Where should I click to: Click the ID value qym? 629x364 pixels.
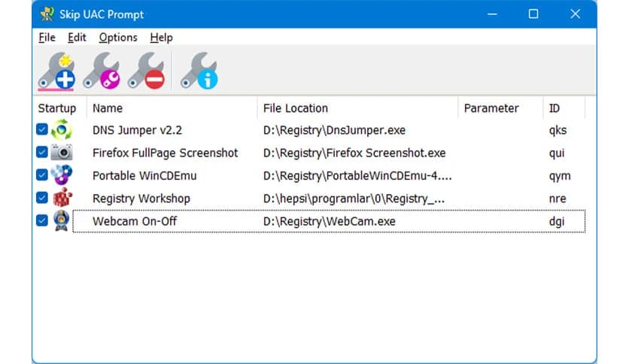pos(560,175)
